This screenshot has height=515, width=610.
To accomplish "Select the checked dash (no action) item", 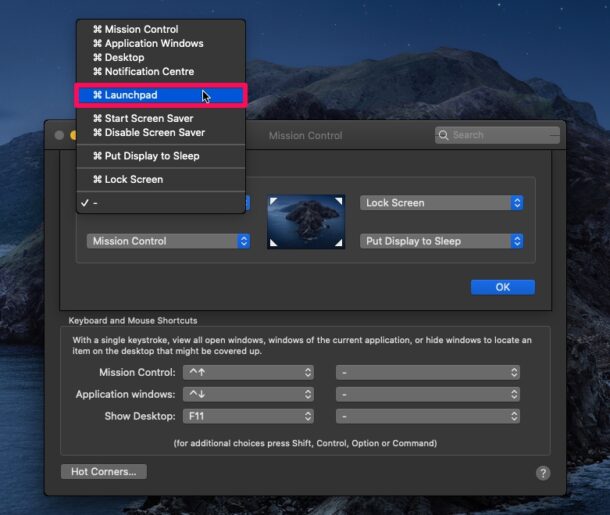I will (161, 203).
